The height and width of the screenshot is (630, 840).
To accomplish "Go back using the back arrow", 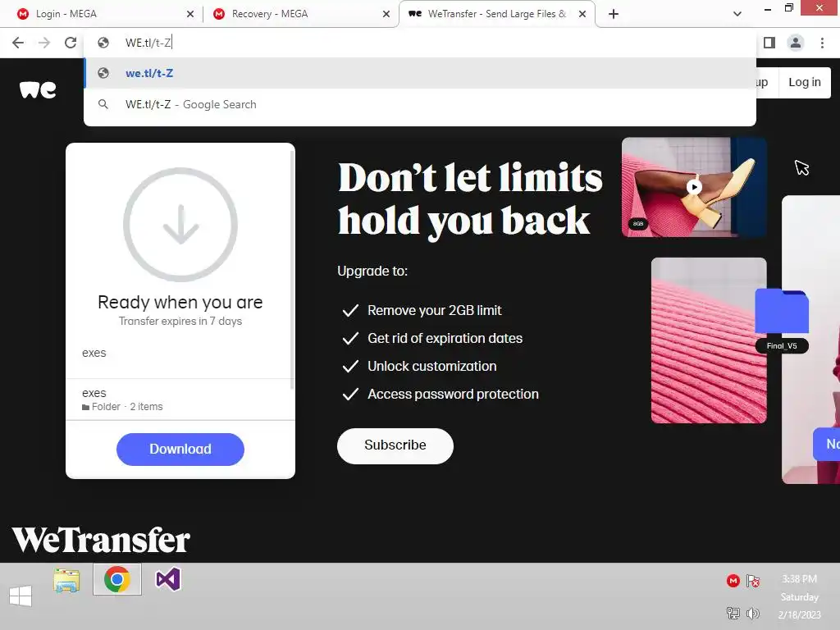I will click(x=18, y=43).
